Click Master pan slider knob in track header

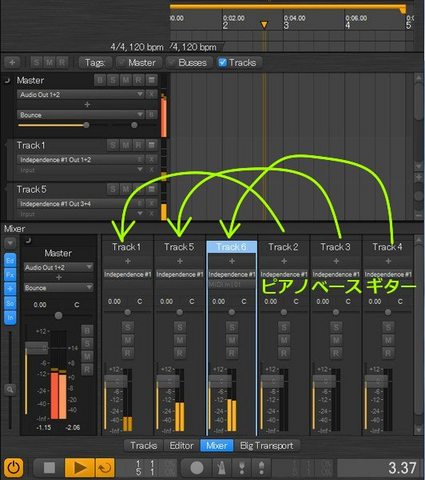pos(134,125)
